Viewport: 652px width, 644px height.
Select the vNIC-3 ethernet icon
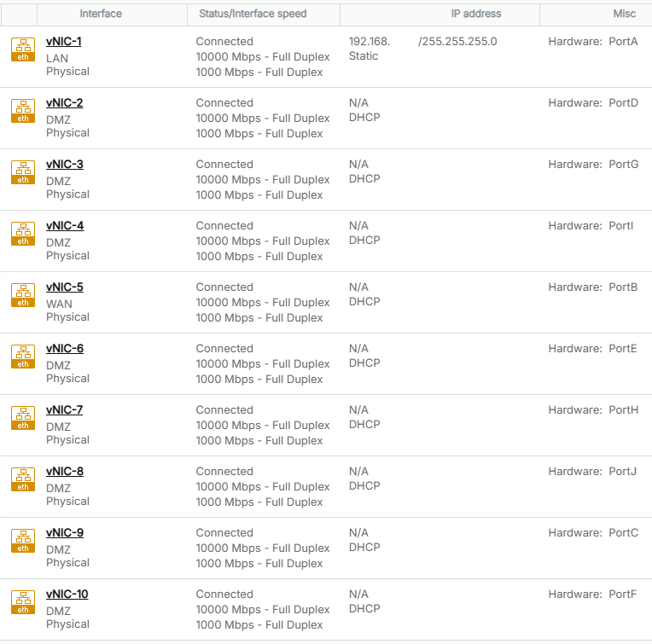click(23, 172)
